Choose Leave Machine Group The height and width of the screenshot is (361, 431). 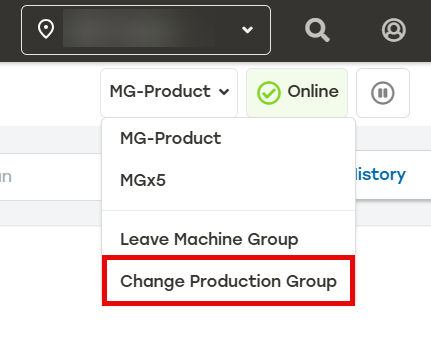[x=228, y=239]
